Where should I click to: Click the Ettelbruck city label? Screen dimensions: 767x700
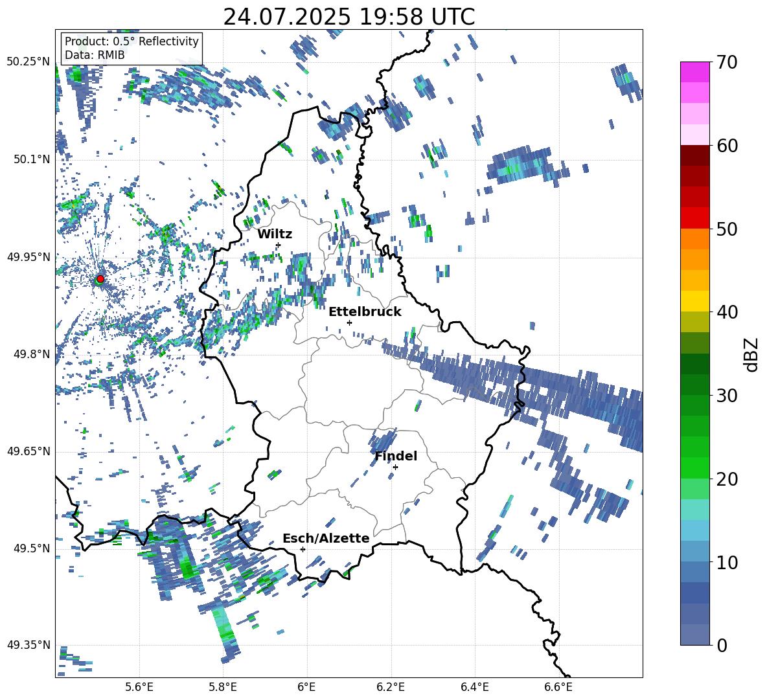(365, 312)
